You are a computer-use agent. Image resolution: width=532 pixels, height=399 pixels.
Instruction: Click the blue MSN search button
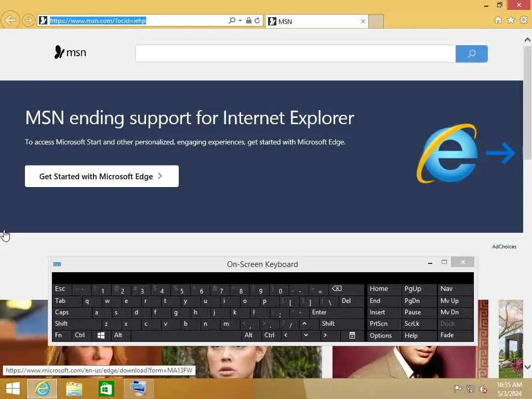472,54
